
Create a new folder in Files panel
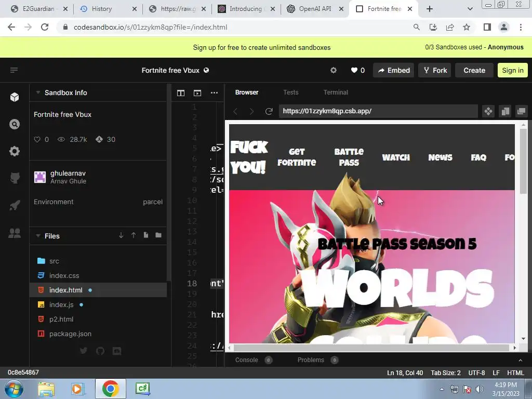coord(158,235)
